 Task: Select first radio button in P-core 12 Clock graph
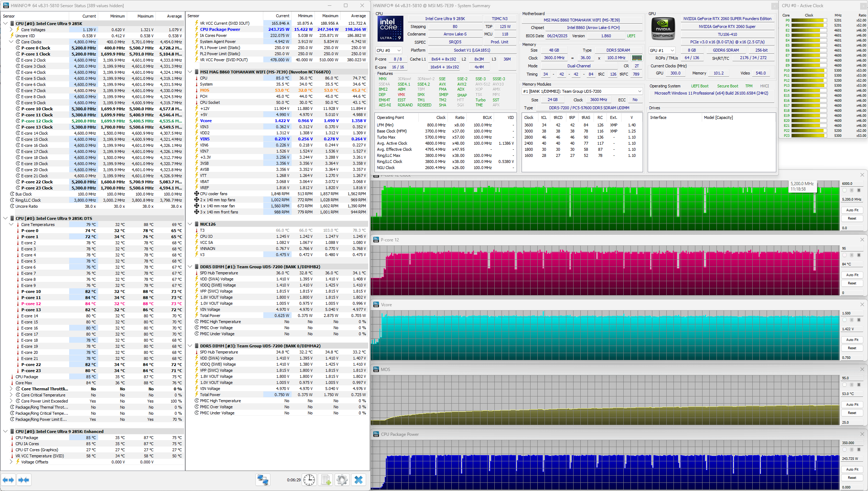(x=845, y=190)
